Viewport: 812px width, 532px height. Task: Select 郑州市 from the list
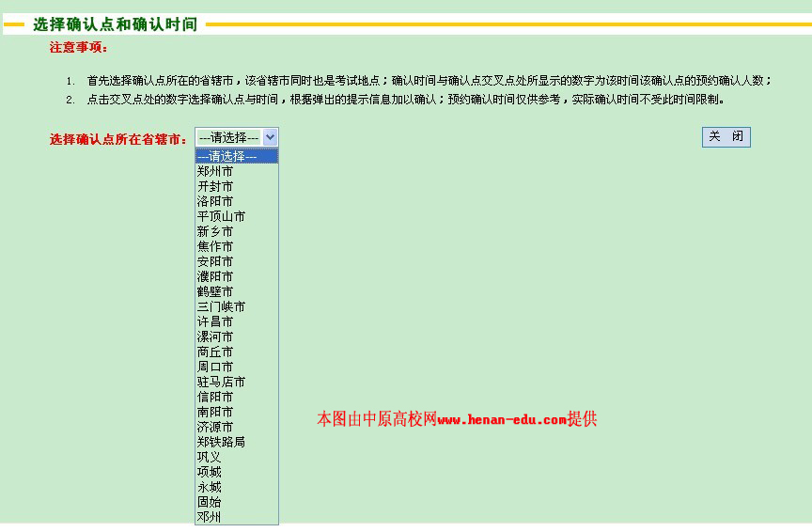coord(215,172)
